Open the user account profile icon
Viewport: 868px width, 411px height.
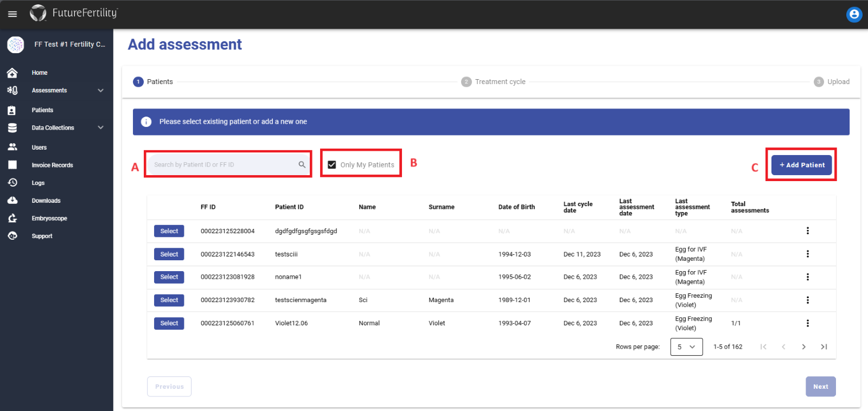[854, 15]
